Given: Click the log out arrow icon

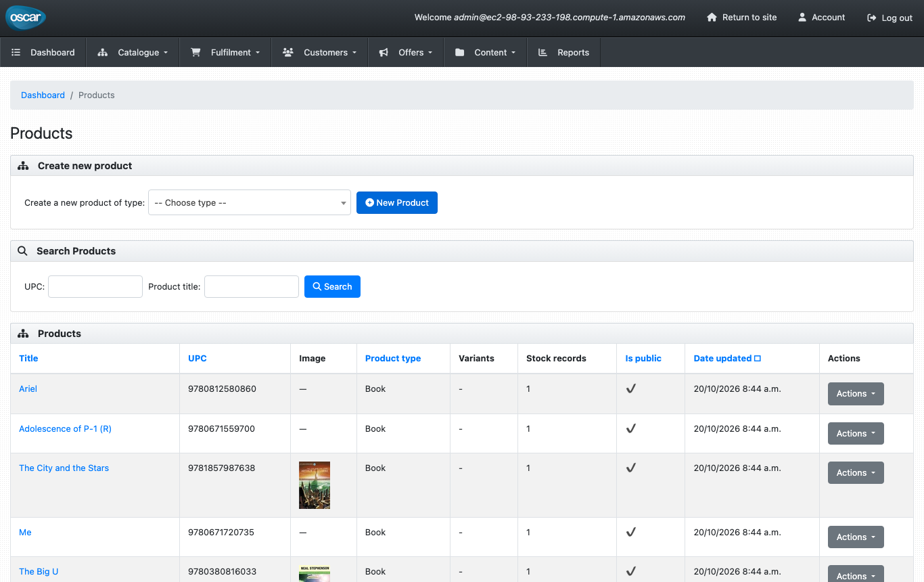Looking at the screenshot, I should 872,18.
